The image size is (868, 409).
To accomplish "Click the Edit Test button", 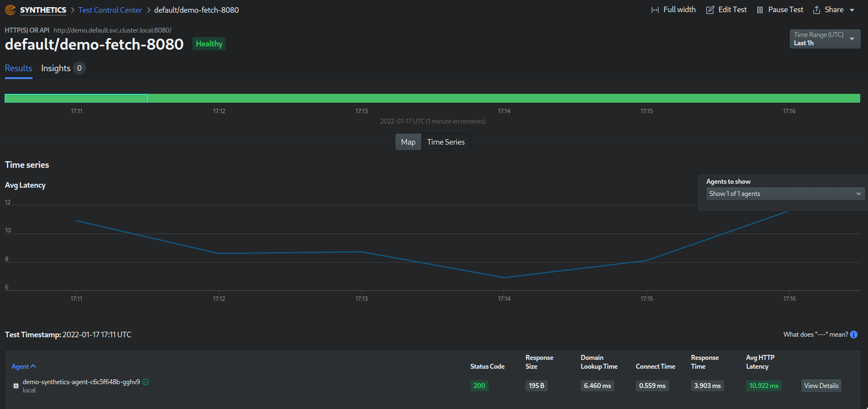I will tap(726, 10).
